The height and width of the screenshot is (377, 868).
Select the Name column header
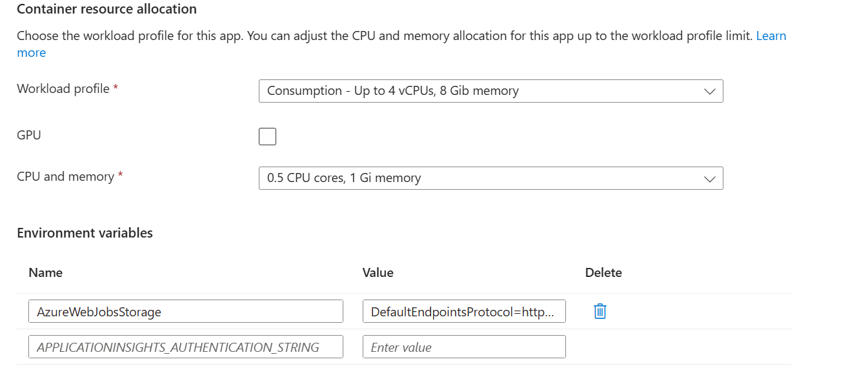[x=46, y=272]
